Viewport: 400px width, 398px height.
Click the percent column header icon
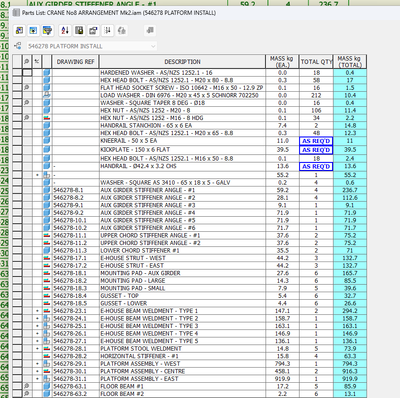37,62
